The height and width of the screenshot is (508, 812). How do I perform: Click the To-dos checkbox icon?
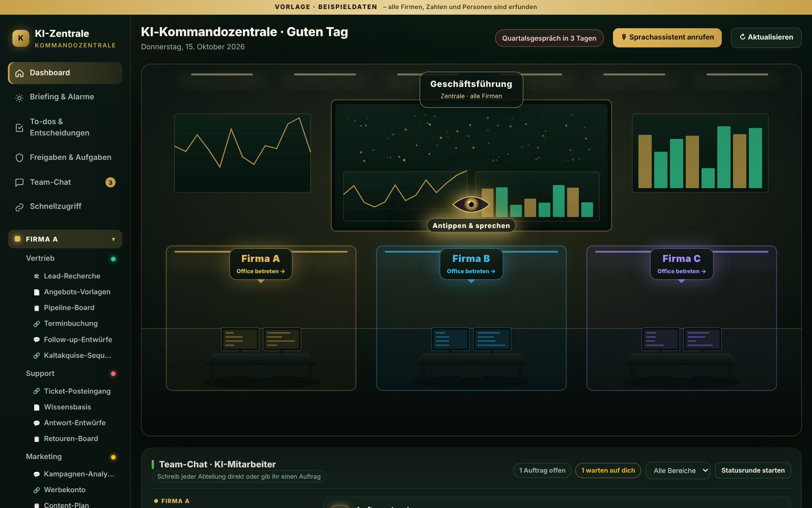pos(19,128)
